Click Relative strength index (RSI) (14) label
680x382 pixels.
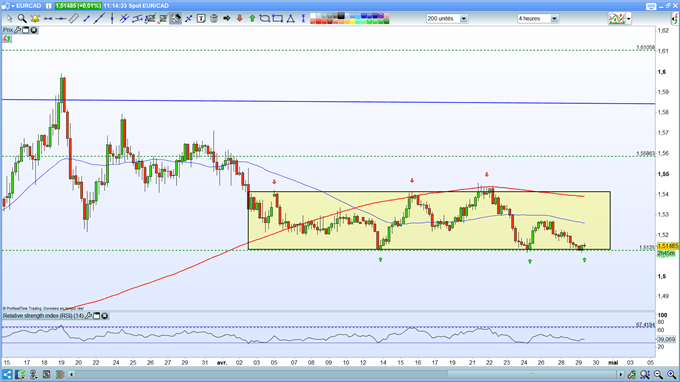tap(43, 316)
